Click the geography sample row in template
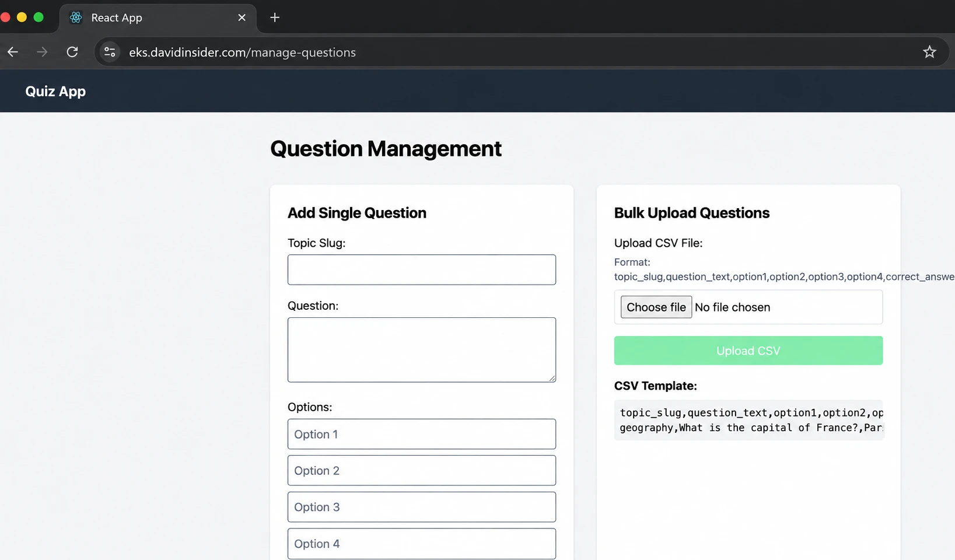Screen dimensions: 955x560 (x=751, y=428)
